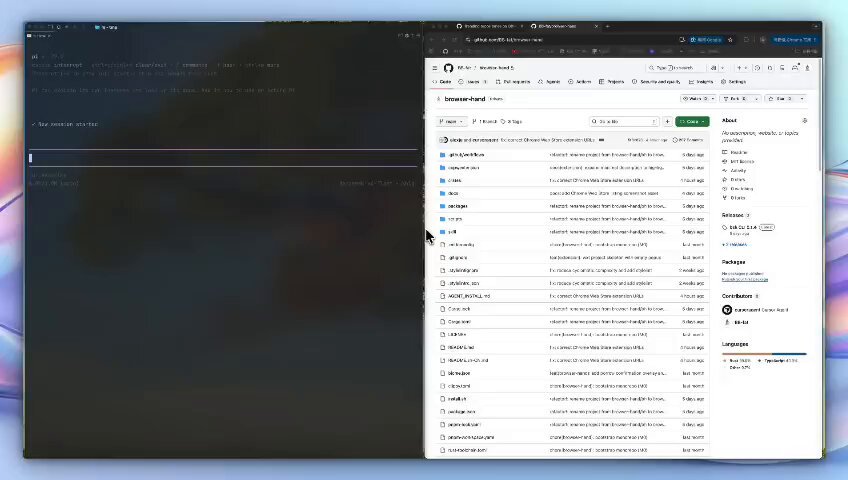Expand the Star list dropdown arrow
The image size is (848, 480).
[801, 99]
